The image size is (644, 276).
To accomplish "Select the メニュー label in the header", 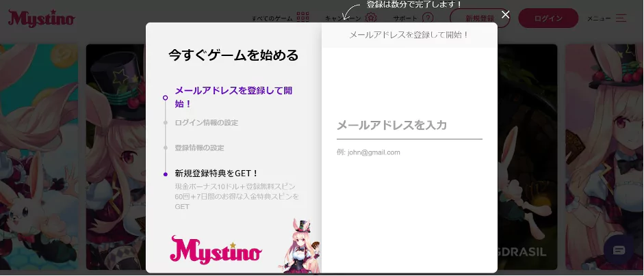I will [600, 18].
